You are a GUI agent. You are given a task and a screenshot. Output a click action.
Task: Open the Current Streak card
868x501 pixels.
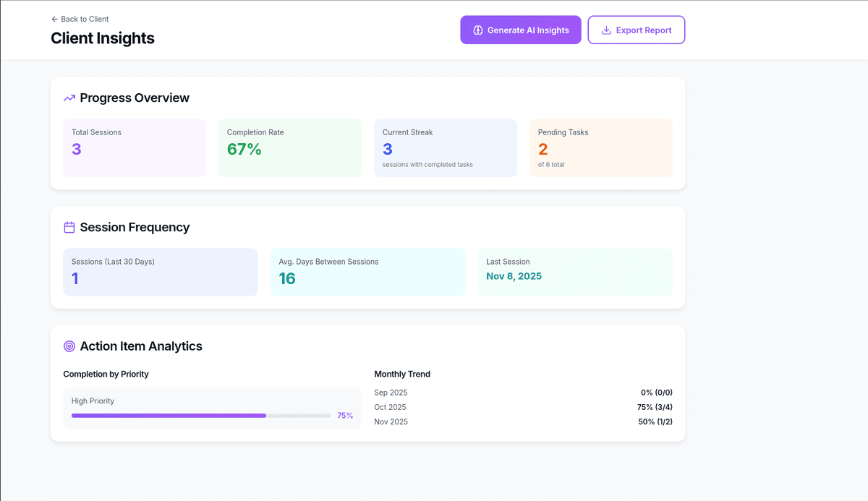click(x=446, y=147)
